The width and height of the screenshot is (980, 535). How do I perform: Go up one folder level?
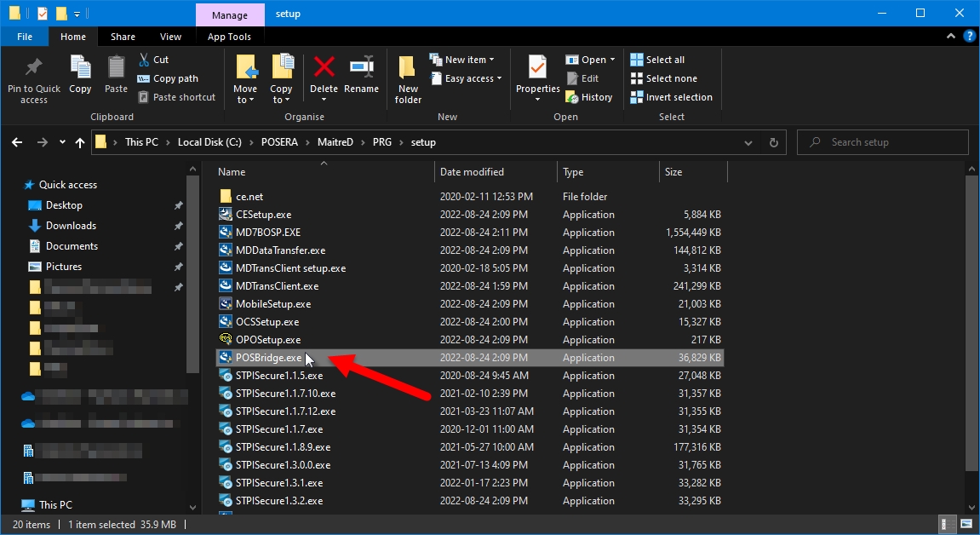coord(80,142)
